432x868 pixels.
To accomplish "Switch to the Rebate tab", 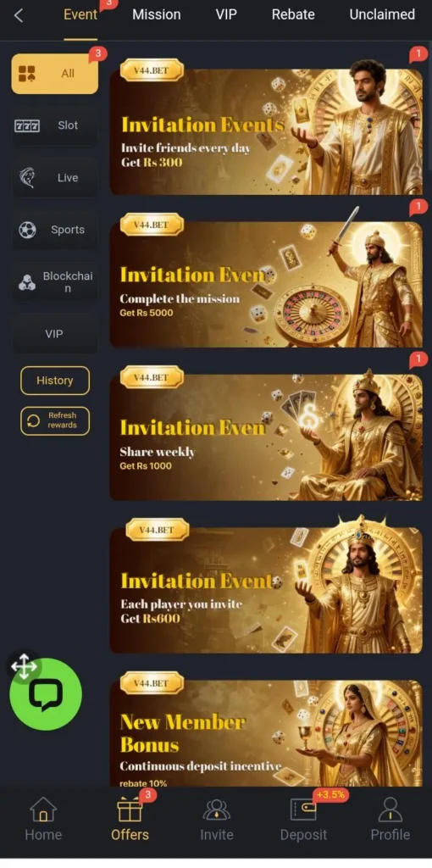I will 293,14.
